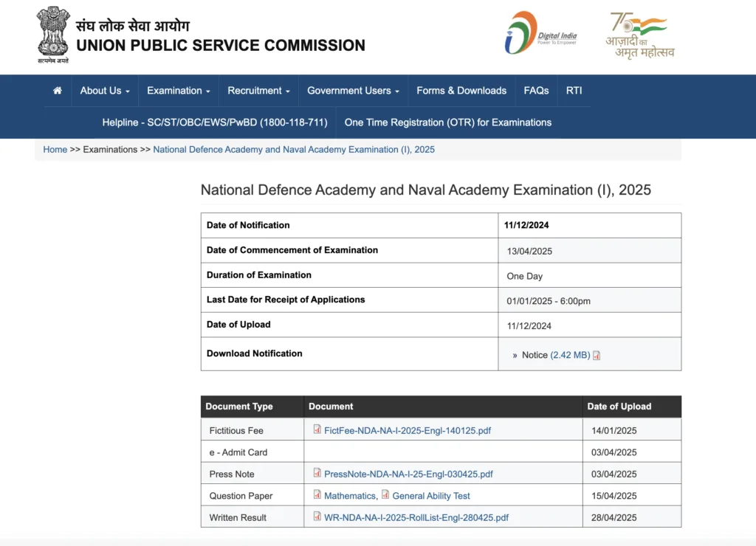Expand the Examination dropdown
Screen dimensions: 756x546
tap(176, 90)
